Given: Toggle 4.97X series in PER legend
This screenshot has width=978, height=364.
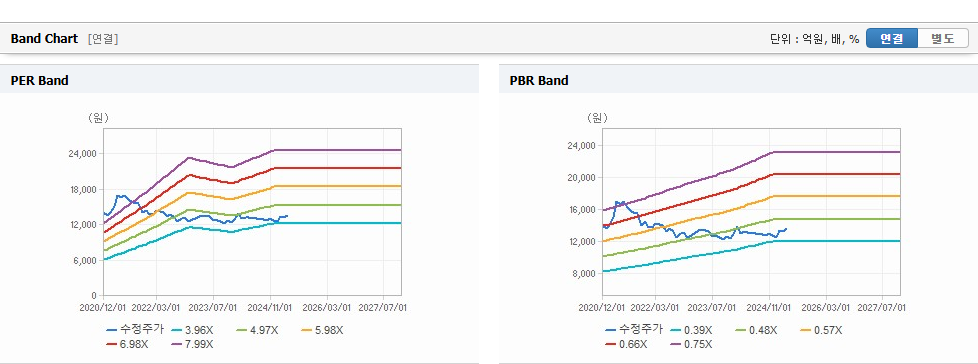Looking at the screenshot, I should 258,330.
